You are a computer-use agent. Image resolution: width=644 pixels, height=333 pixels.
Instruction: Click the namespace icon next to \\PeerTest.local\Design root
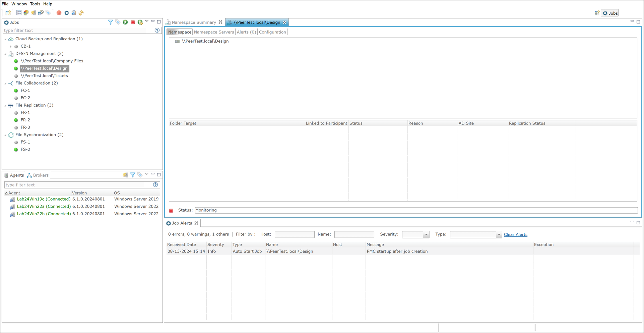point(177,41)
